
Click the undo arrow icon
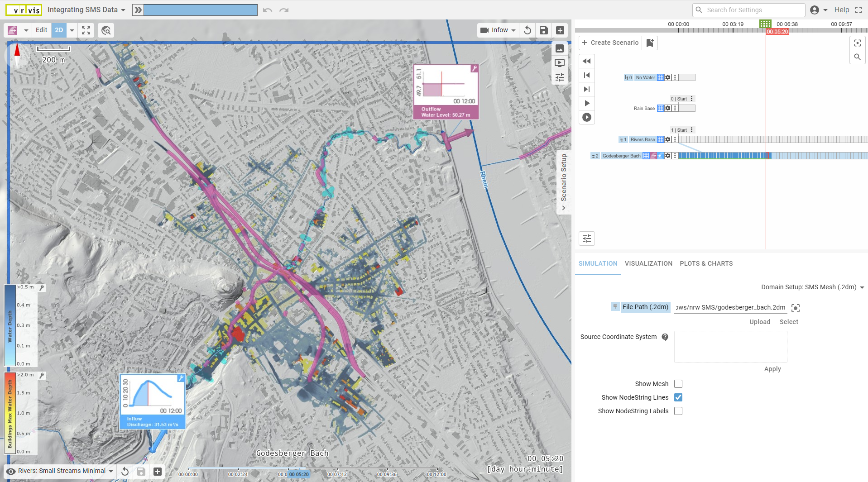click(x=268, y=10)
